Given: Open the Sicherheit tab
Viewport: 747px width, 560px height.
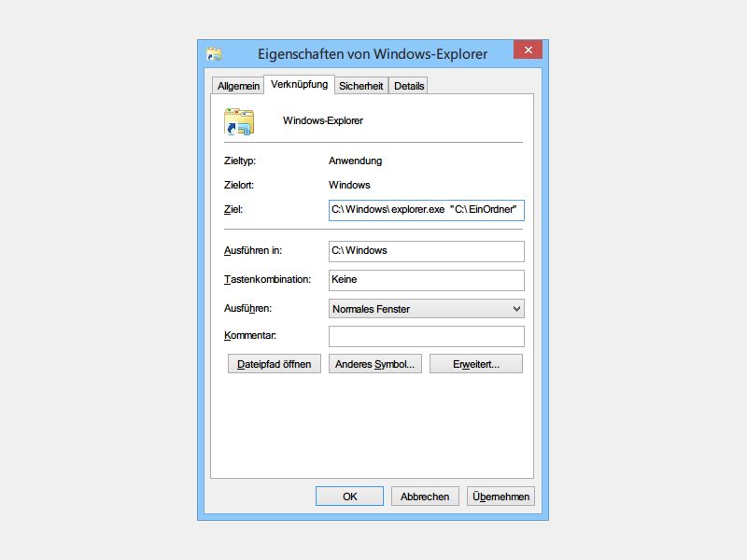Looking at the screenshot, I should 361,86.
